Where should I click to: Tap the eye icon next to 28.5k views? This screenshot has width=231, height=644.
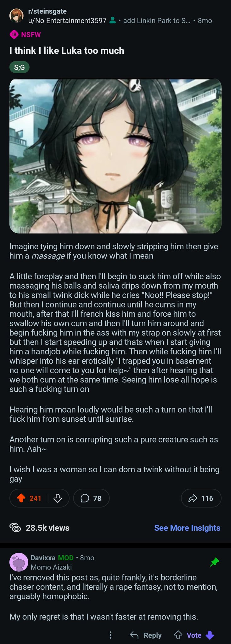pyautogui.click(x=15, y=528)
